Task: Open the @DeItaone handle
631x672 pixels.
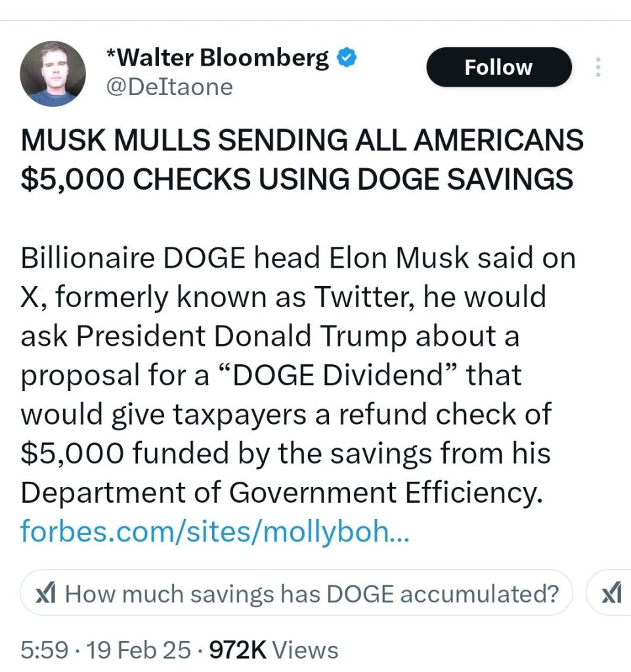Action: (169, 87)
